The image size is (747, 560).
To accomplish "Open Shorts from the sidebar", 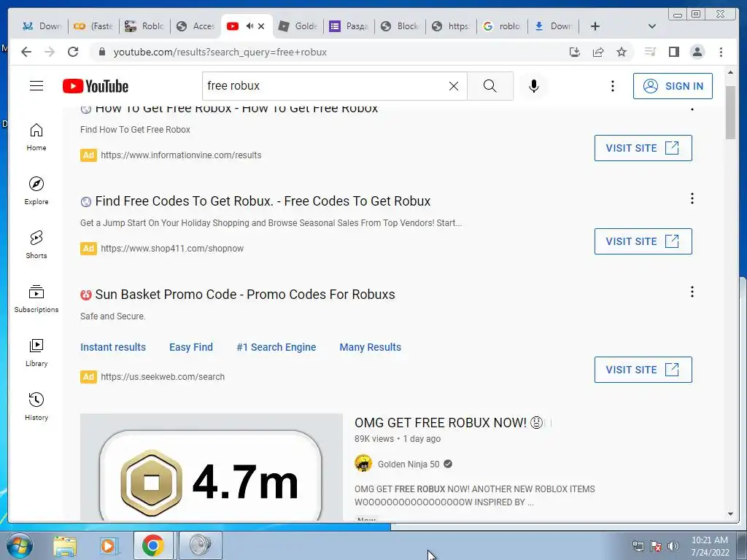I will 36,245.
